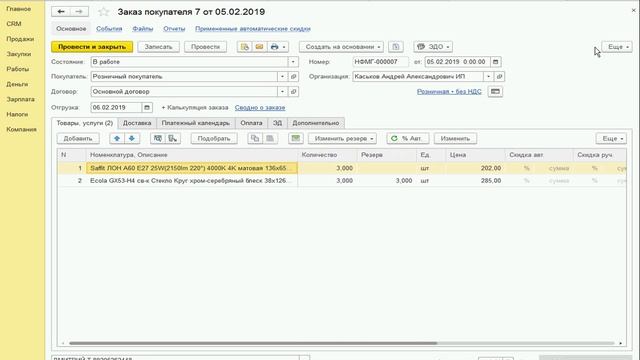
Task: Open the Покупатель record link icon
Action: click(x=293, y=76)
